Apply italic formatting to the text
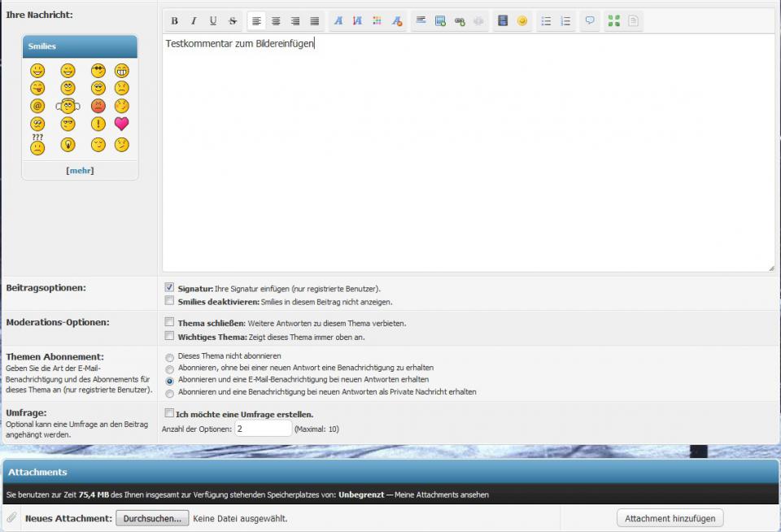 pos(194,21)
